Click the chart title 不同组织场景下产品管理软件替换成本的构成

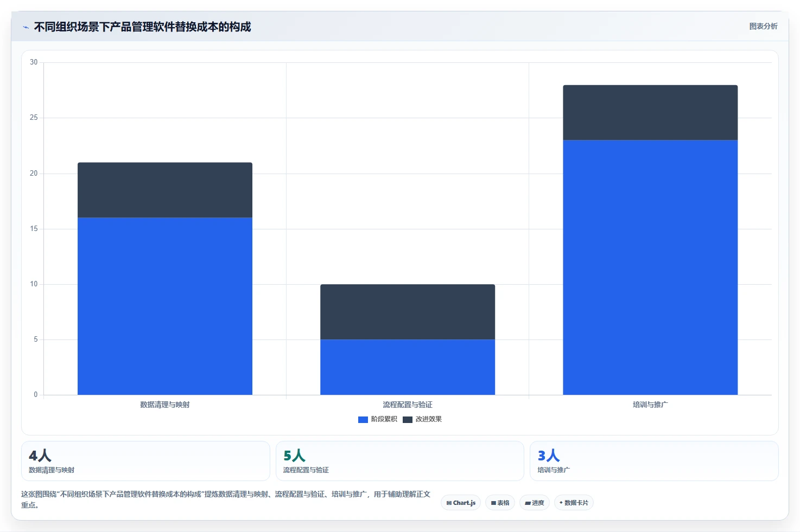[143, 27]
